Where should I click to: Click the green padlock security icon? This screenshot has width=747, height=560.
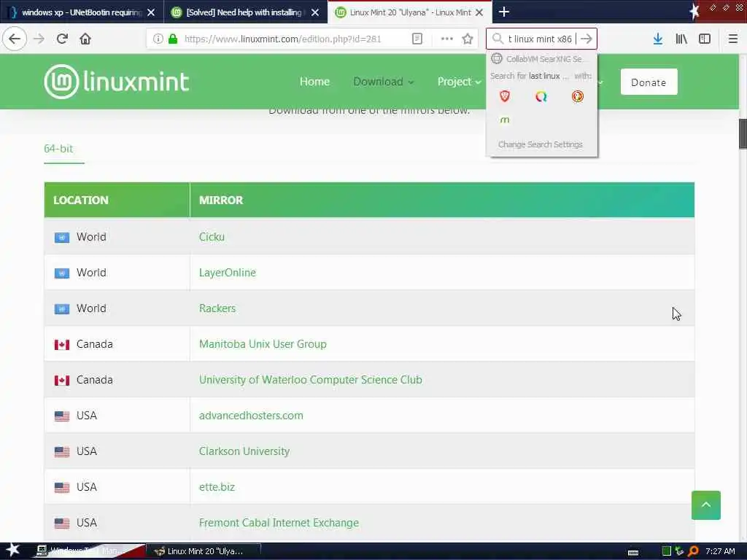point(173,39)
